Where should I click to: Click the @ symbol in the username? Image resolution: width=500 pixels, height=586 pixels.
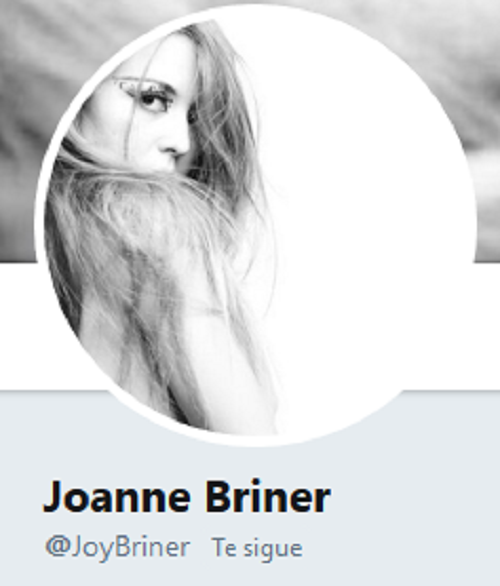click(x=57, y=548)
